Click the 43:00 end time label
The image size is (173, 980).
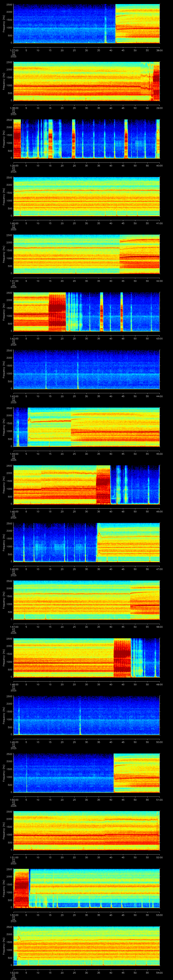pyautogui.click(x=160, y=339)
